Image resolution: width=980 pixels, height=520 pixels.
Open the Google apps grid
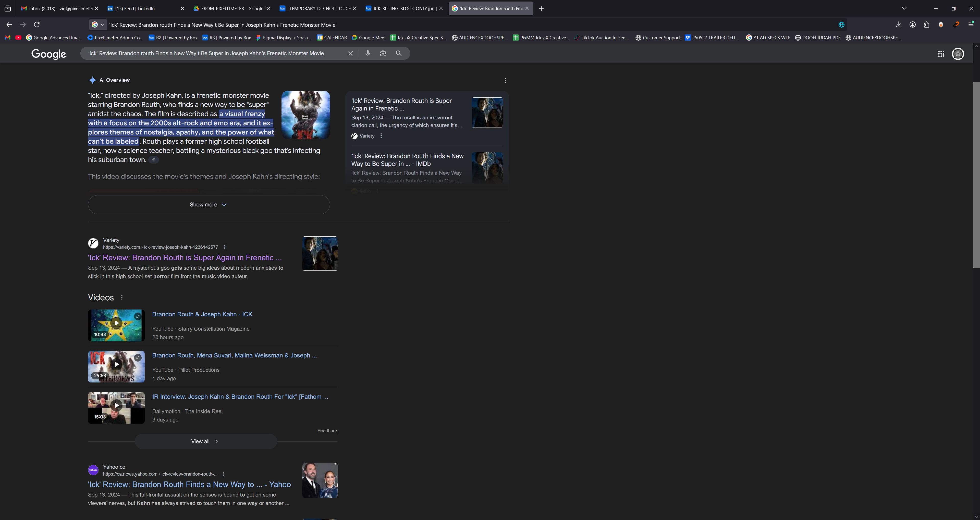[941, 54]
